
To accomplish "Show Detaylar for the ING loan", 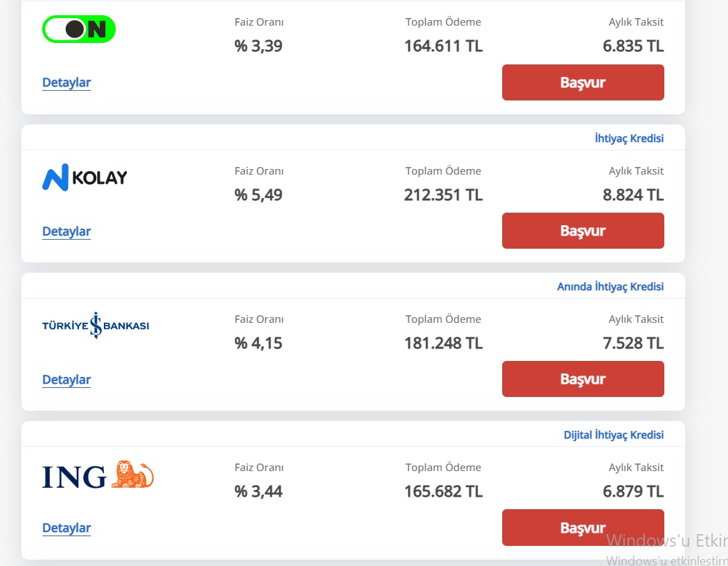I will coord(66,528).
